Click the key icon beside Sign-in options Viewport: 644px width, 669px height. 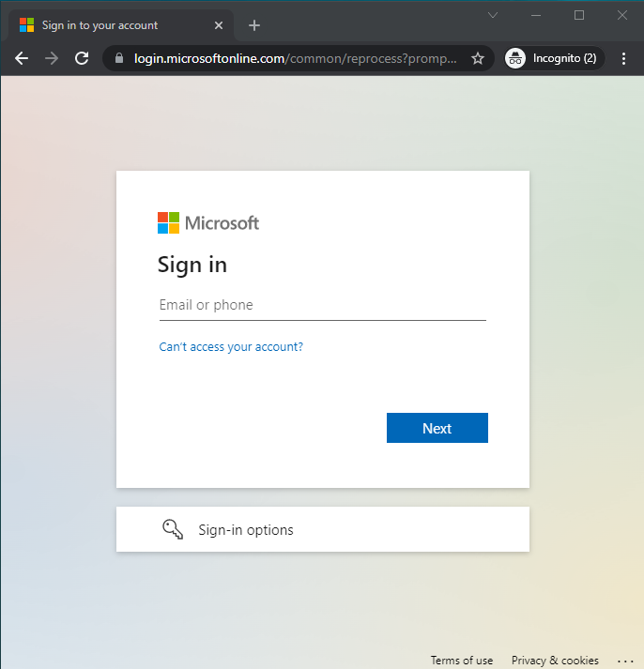point(173,529)
